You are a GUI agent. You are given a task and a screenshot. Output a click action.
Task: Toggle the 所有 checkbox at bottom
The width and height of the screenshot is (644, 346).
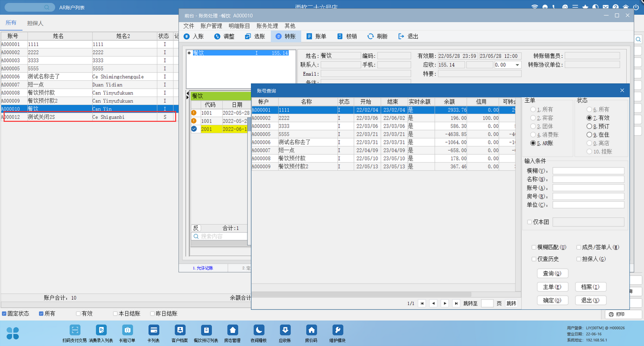[41, 313]
